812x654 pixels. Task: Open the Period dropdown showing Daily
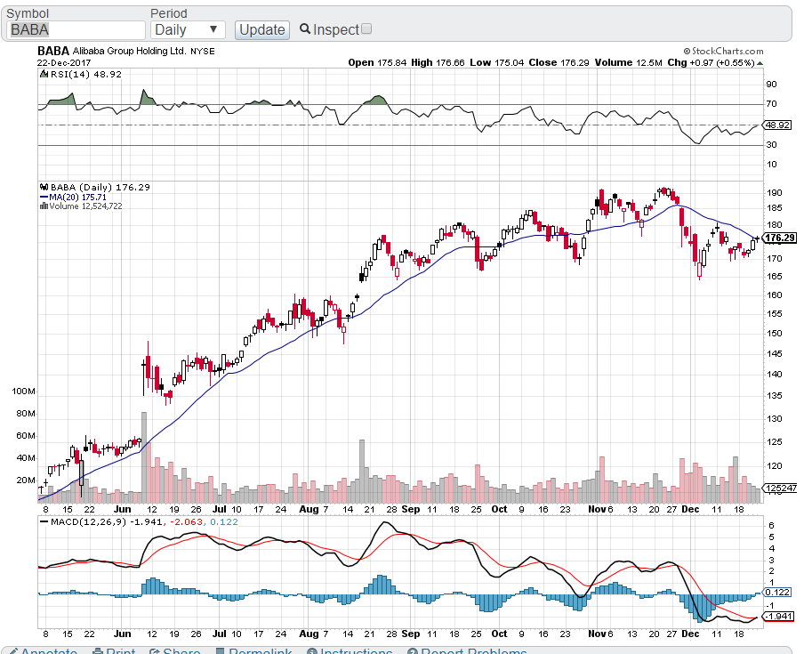click(188, 29)
